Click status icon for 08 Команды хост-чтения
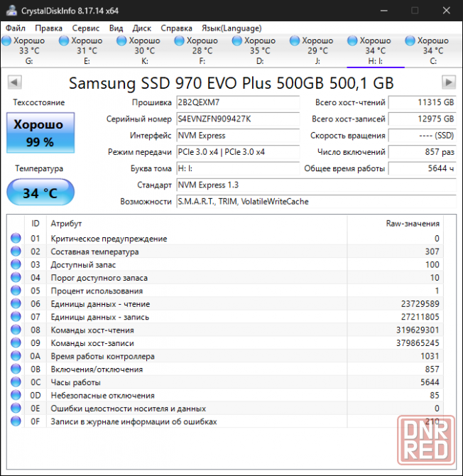Image resolution: width=463 pixels, height=476 pixels. 16,330
